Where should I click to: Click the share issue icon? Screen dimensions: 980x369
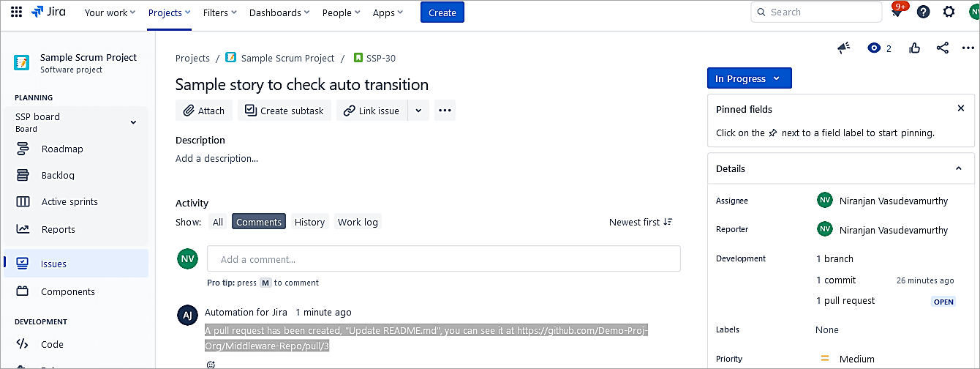(x=942, y=48)
